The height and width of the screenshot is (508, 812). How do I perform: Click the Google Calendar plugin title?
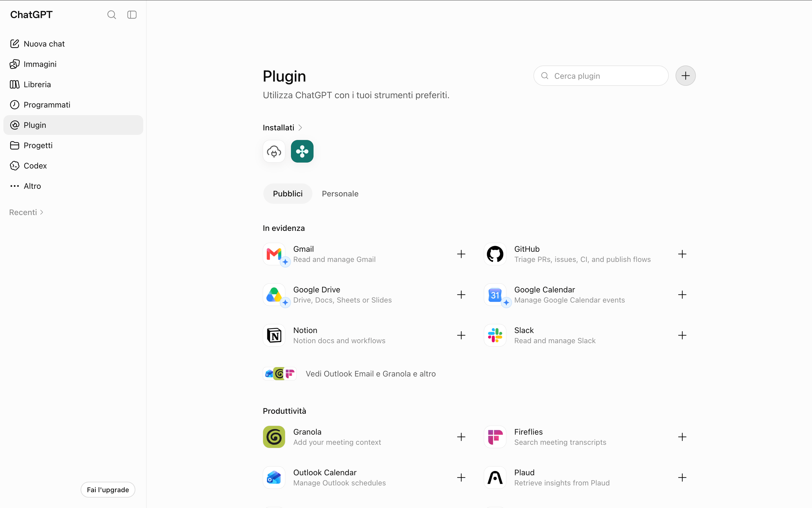click(544, 290)
